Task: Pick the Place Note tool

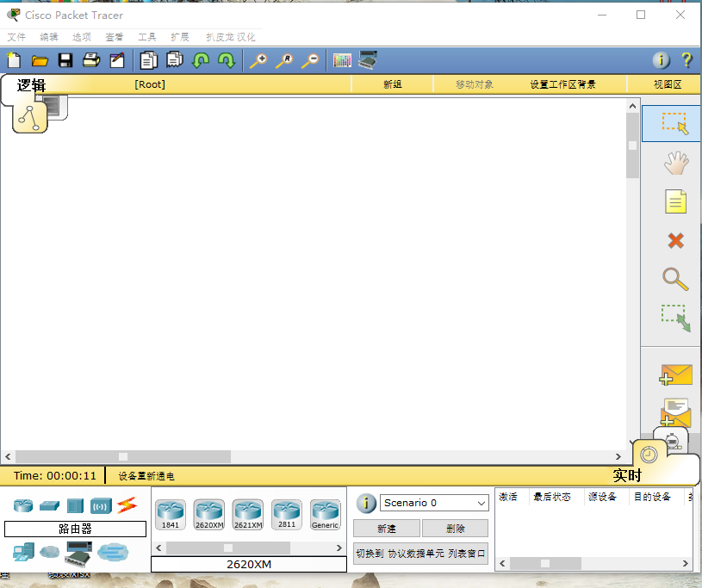Action: pos(675,201)
